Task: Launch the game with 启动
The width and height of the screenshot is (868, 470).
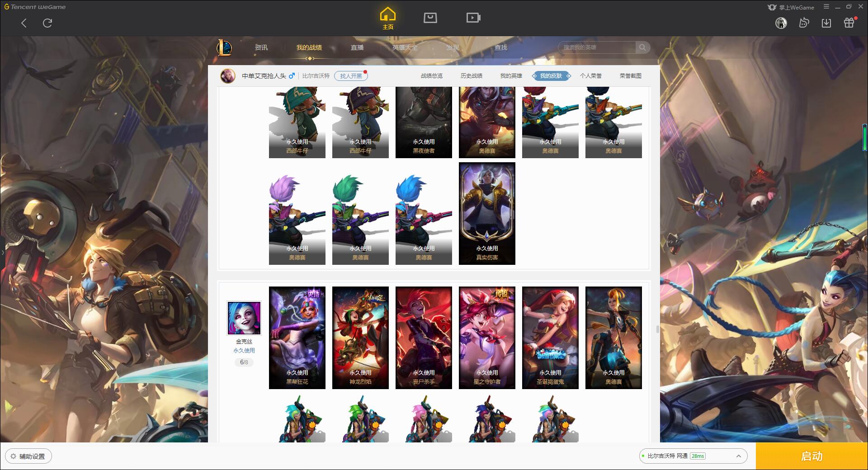Action: click(812, 456)
